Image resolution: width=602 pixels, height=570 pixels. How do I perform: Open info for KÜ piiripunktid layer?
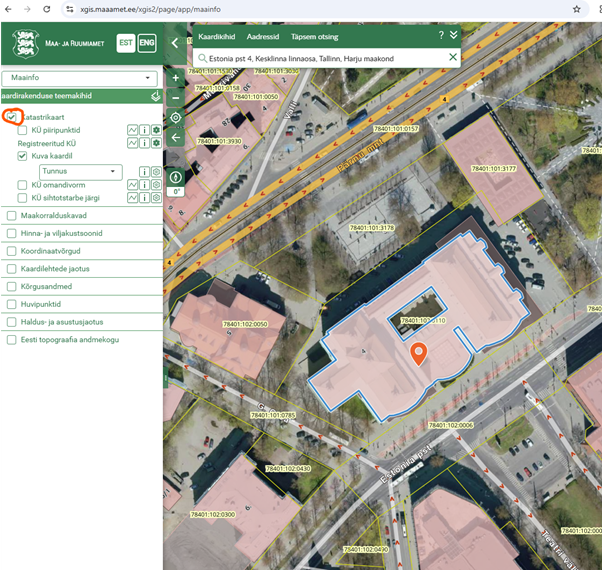coord(144,130)
